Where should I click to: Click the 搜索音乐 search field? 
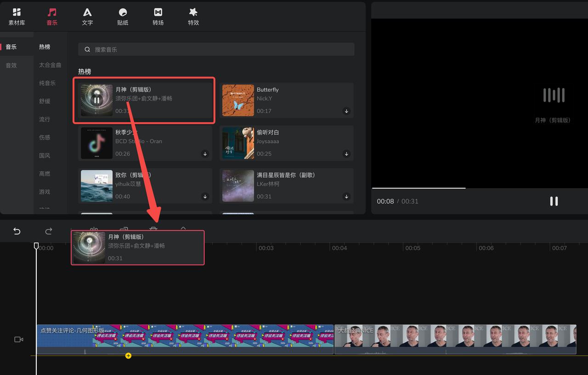216,49
